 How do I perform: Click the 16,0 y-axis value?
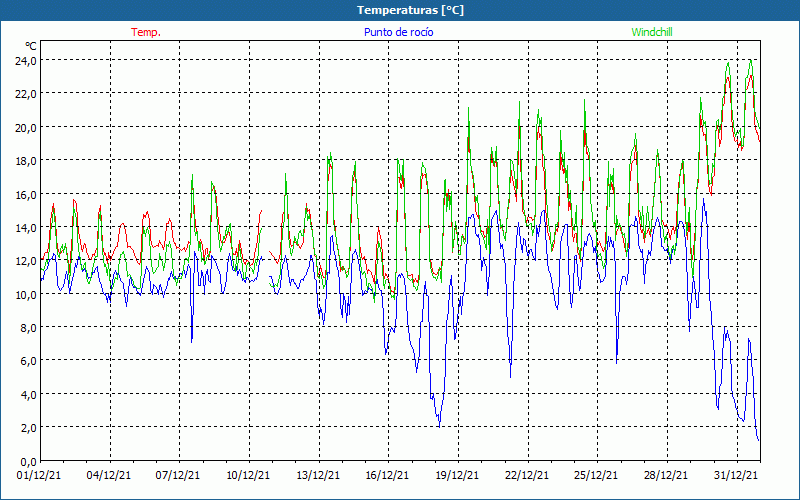click(26, 194)
